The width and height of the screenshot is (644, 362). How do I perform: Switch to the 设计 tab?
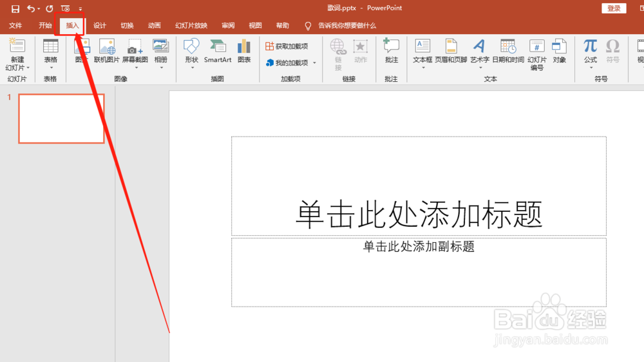click(99, 26)
